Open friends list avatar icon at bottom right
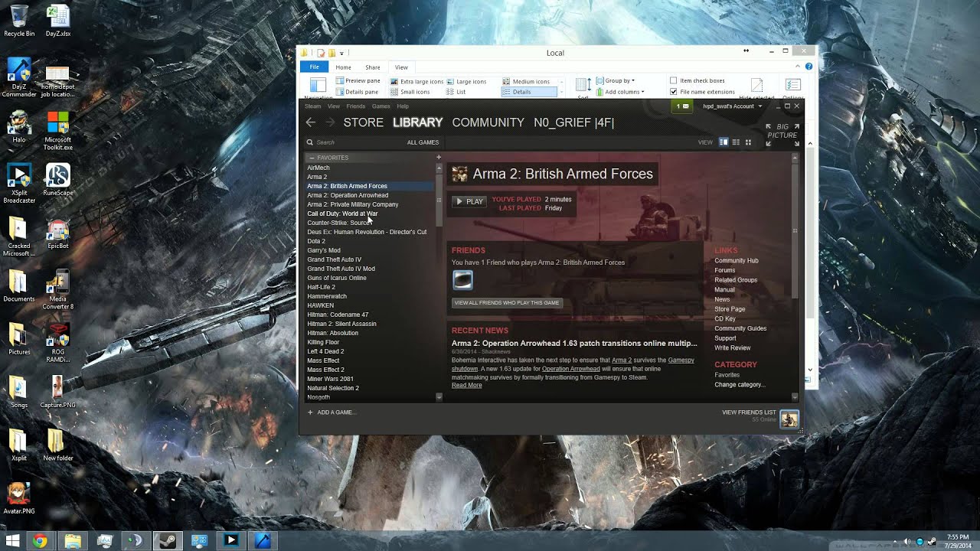980x551 pixels. tap(789, 419)
